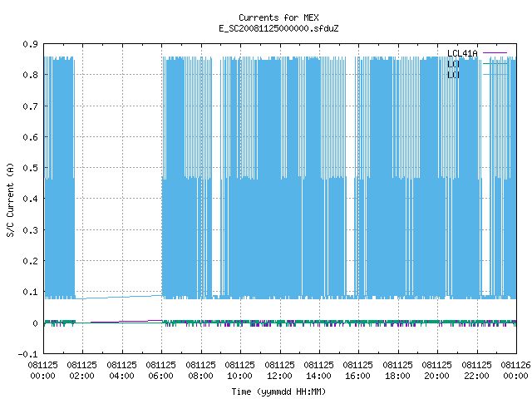Click the y-axis tick label '0.6'
The image size is (532, 399).
tap(30, 137)
